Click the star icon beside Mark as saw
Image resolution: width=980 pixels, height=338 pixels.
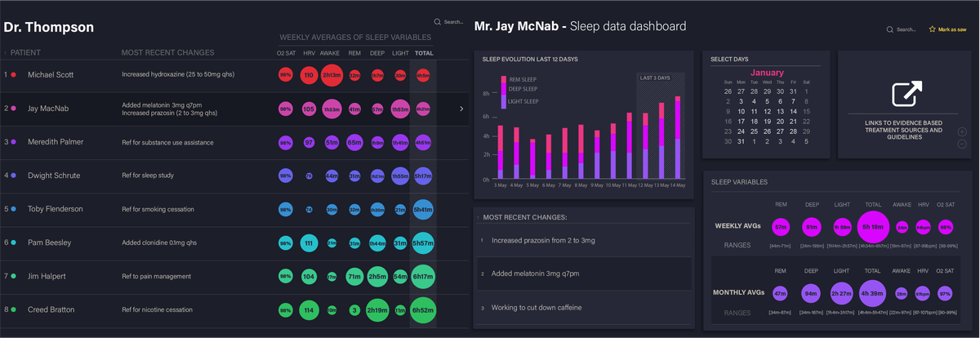[x=932, y=29]
